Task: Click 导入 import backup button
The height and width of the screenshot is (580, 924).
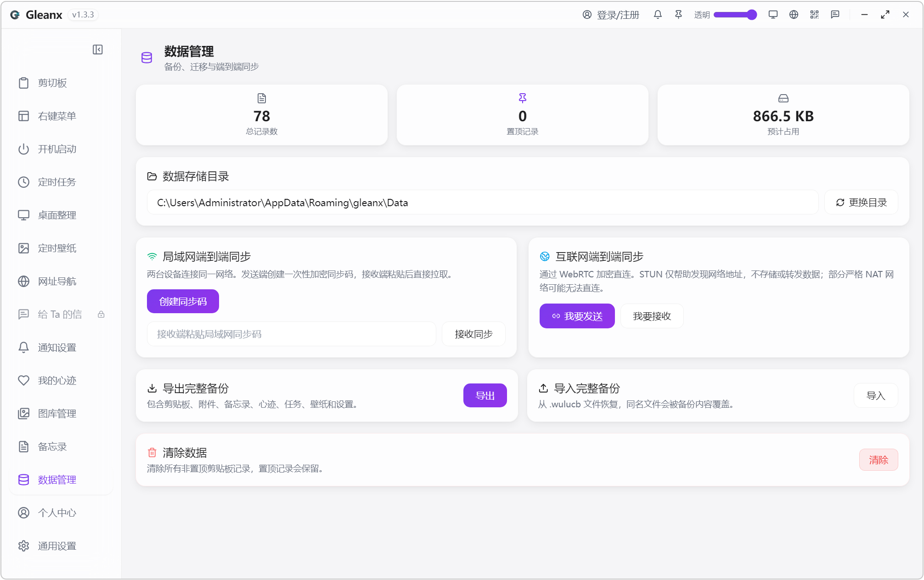Action: click(x=876, y=396)
